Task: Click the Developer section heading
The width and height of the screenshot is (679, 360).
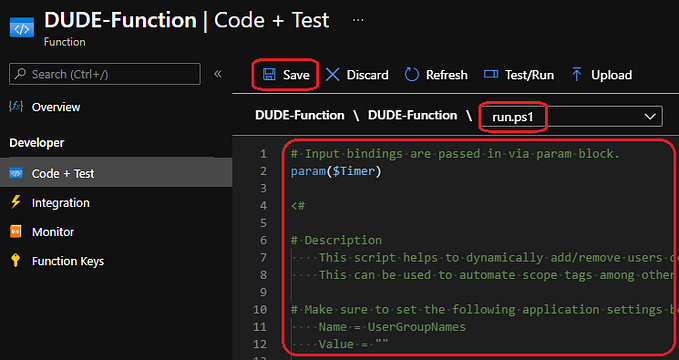Action: click(x=37, y=143)
